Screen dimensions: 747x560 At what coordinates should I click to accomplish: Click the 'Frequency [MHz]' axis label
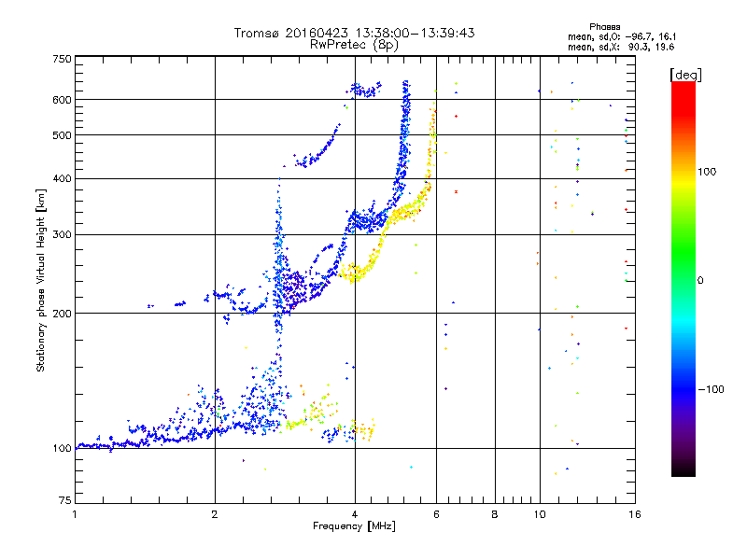tap(354, 526)
